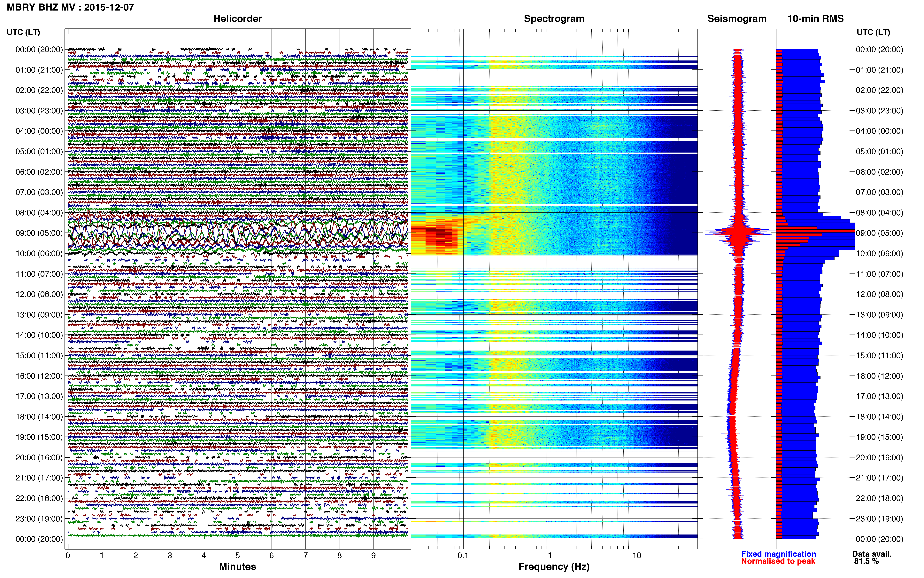Click '12:00 (08:00)' on the left time axis
The image size is (924, 578).
point(39,294)
